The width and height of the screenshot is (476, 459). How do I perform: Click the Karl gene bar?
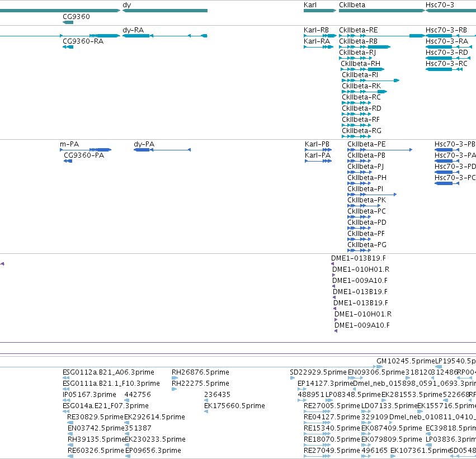point(319,11)
